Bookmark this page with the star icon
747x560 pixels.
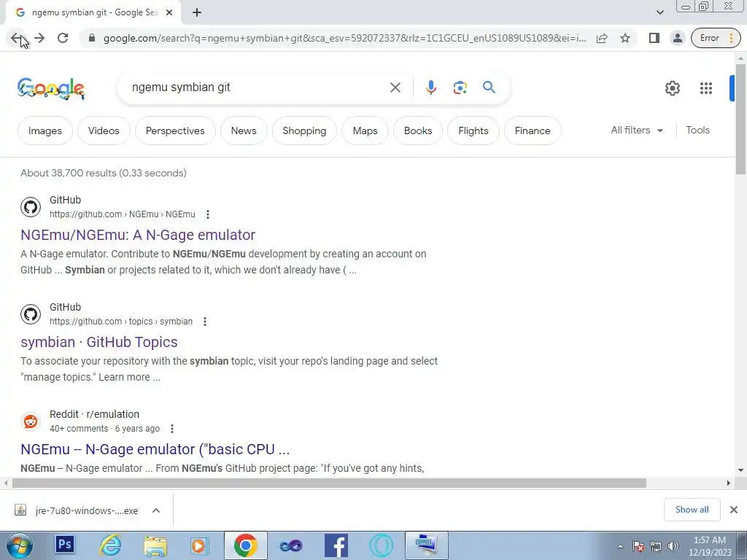tap(625, 38)
